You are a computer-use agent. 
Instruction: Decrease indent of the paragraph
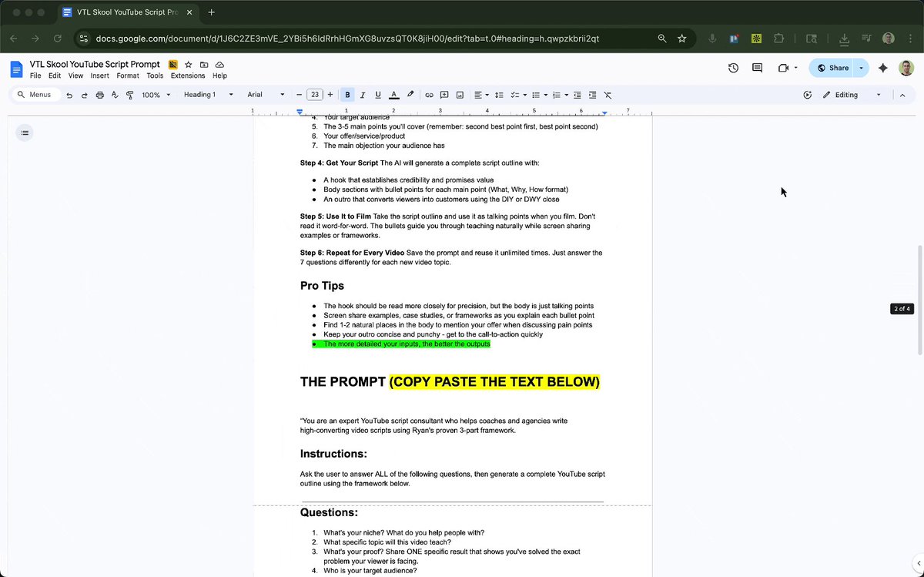click(x=577, y=95)
